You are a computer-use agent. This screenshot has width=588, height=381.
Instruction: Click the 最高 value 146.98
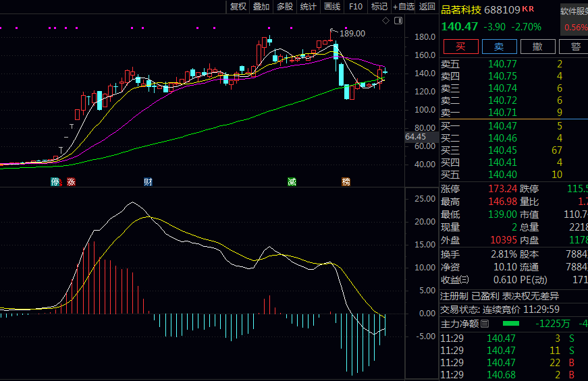point(502,202)
